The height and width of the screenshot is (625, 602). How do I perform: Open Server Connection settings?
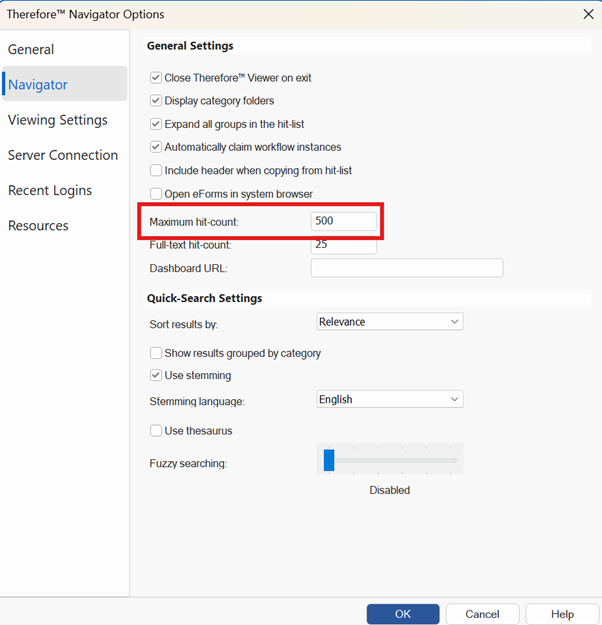point(63,155)
